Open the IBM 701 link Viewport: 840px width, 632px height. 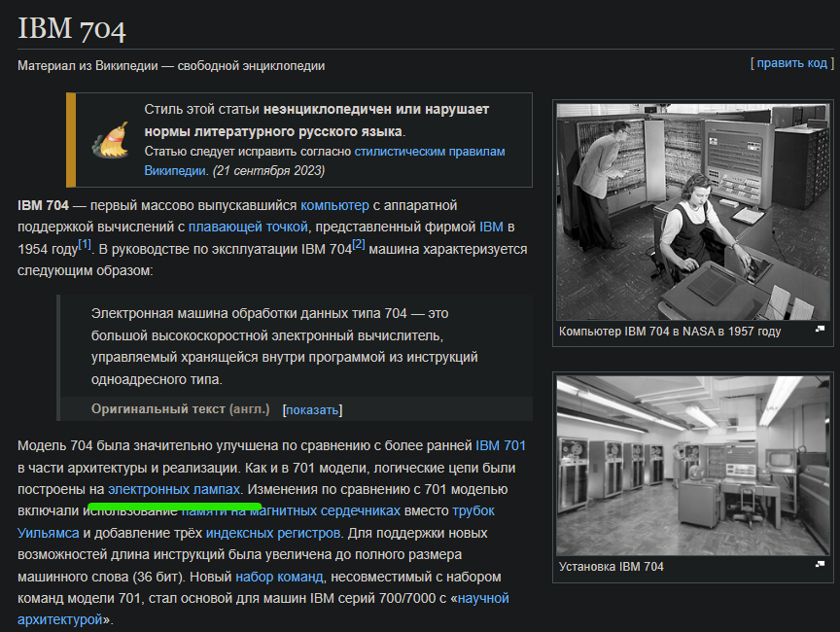coord(501,445)
